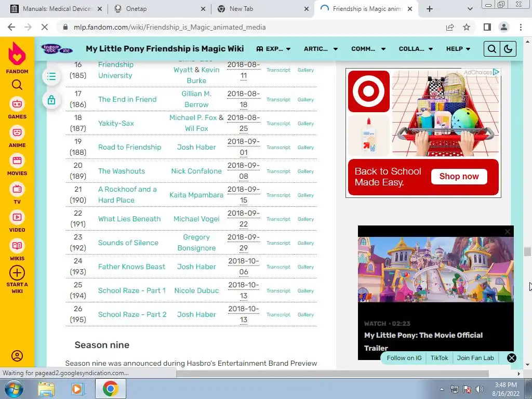Click the TikTok button

pyautogui.click(x=439, y=358)
